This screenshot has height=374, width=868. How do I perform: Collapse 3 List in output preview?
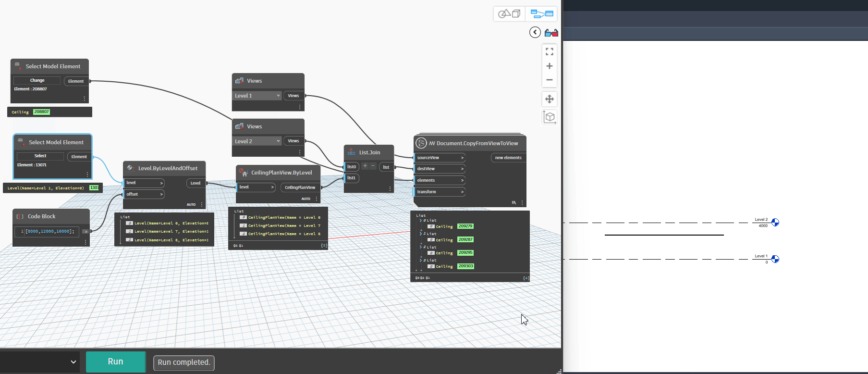pyautogui.click(x=421, y=260)
